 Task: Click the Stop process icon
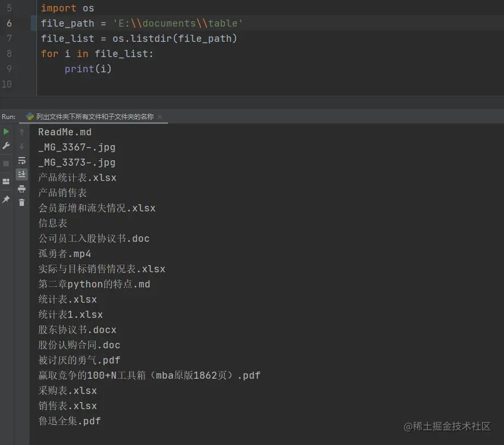7,162
